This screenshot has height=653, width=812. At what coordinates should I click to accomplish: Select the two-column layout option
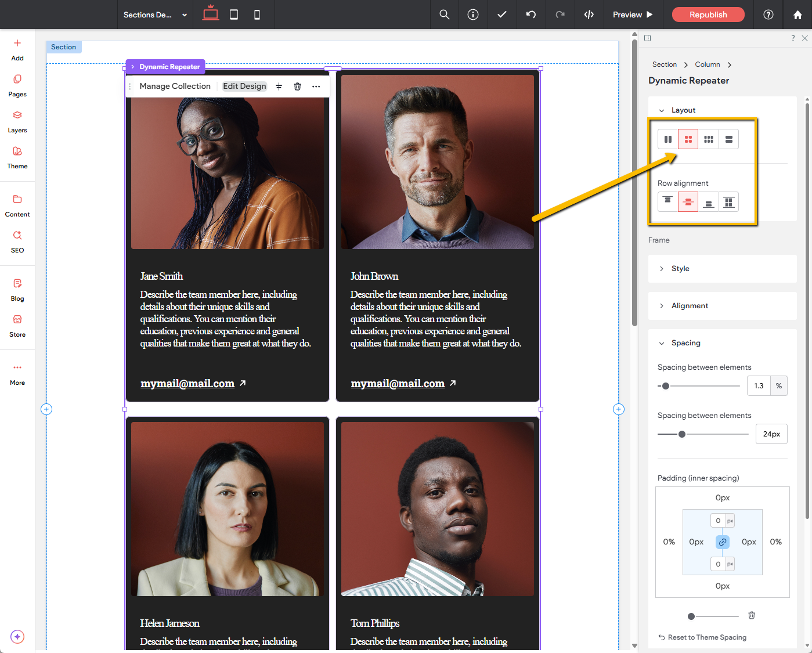[668, 139]
